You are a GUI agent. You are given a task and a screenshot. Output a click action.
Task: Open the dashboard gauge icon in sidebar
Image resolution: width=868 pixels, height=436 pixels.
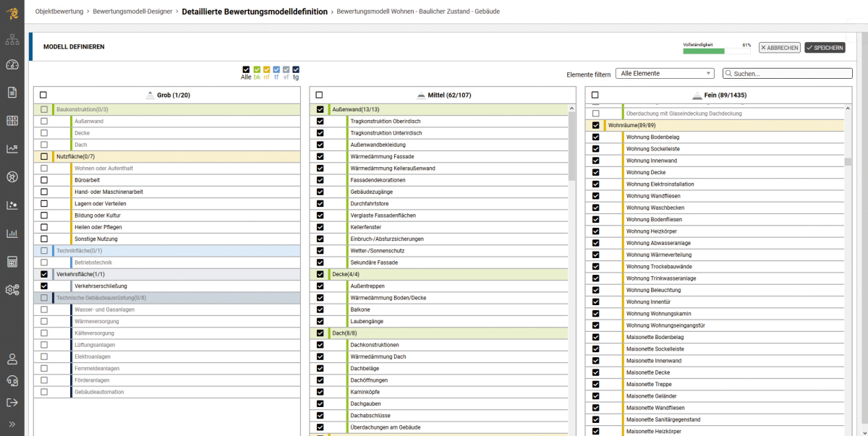[x=12, y=65]
